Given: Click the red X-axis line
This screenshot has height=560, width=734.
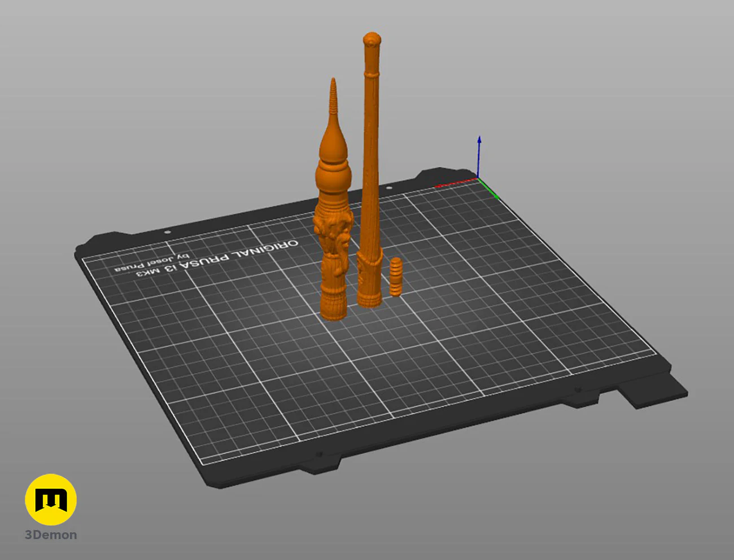Looking at the screenshot, I should coord(456,182).
